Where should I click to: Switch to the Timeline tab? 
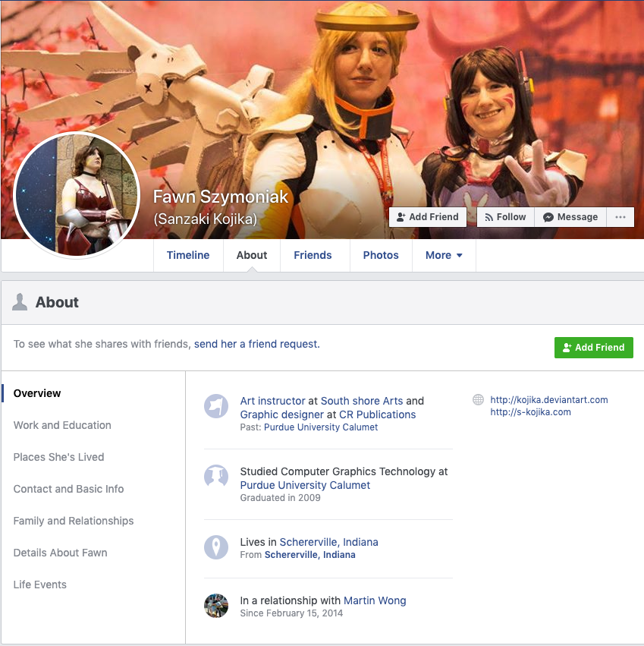188,255
